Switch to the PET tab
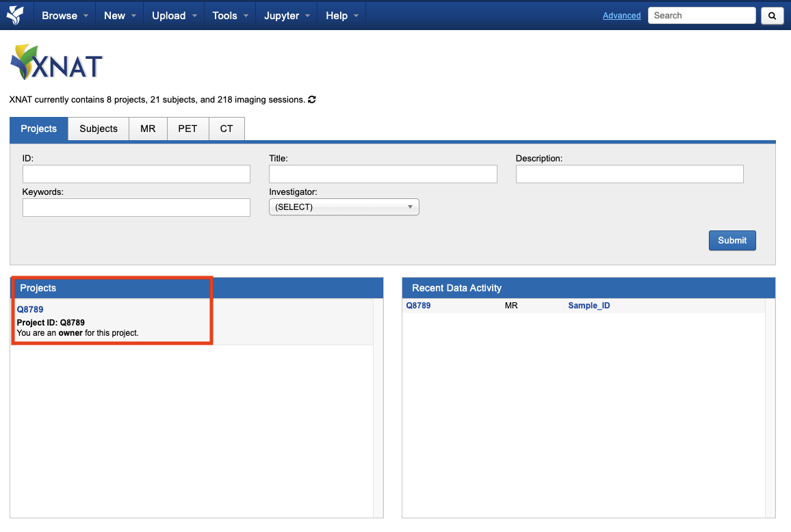The image size is (791, 532). [x=187, y=129]
